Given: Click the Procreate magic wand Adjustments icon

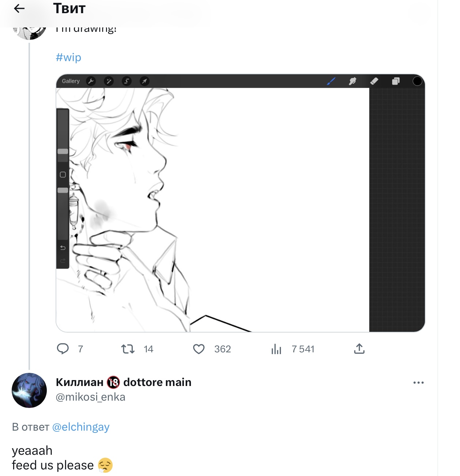Looking at the screenshot, I should pyautogui.click(x=109, y=81).
